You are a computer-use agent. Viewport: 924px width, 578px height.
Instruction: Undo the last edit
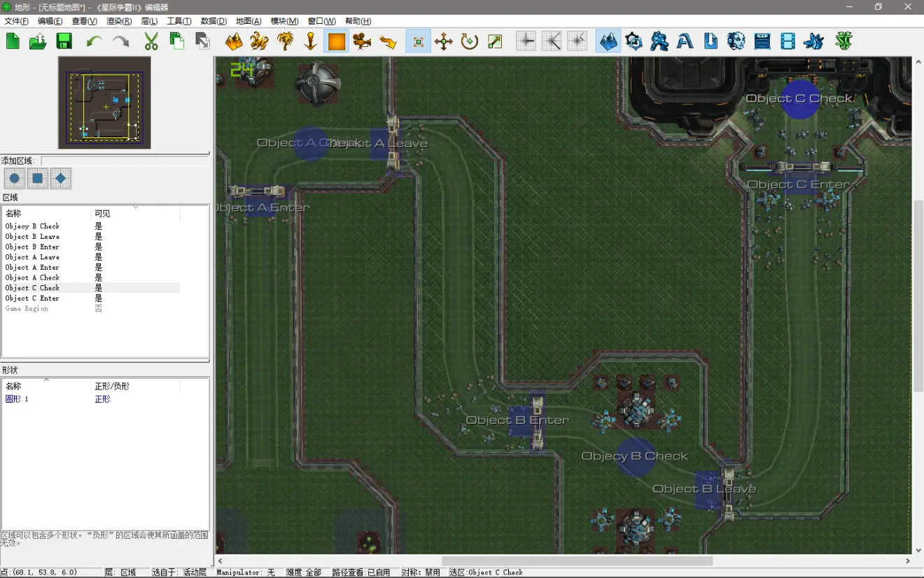(94, 41)
